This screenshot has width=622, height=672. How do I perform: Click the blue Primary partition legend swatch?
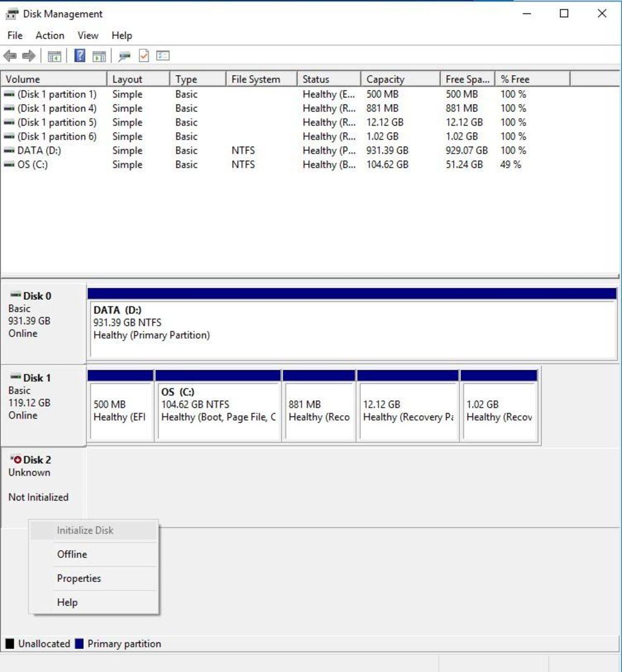pyautogui.click(x=79, y=644)
